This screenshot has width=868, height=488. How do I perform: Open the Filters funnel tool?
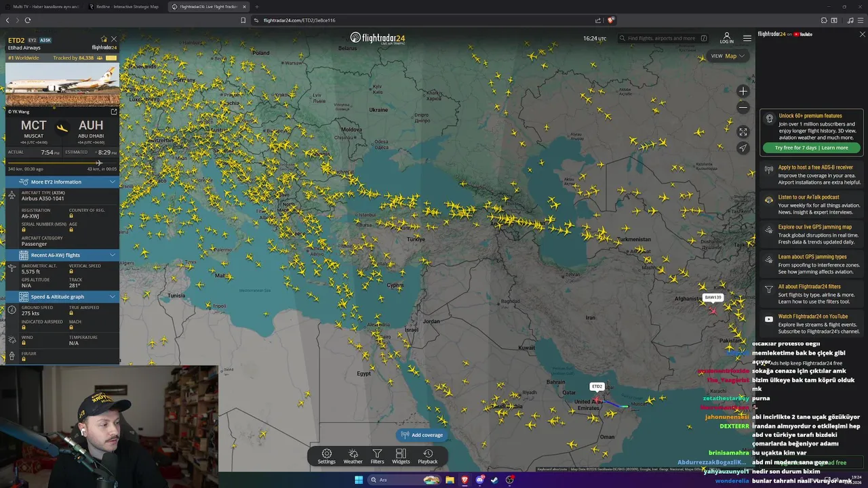coord(377,456)
